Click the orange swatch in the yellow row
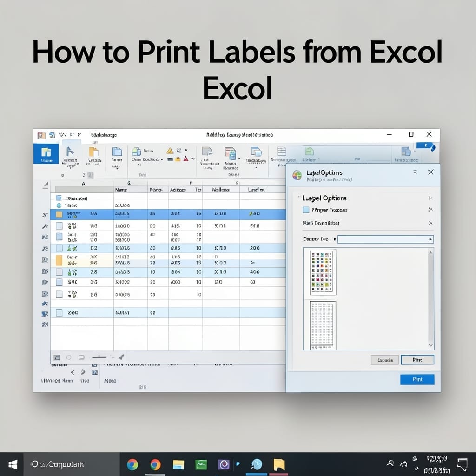The height and width of the screenshot is (476, 476). click(x=59, y=260)
